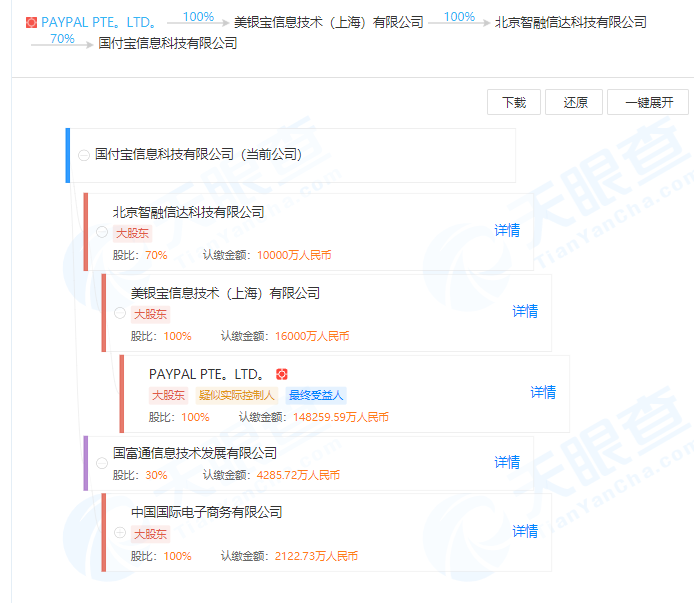Select the 国付宝信息科技有限公司 (当前公司) tree title
Viewport: 694px width, 603px height.
pos(199,155)
